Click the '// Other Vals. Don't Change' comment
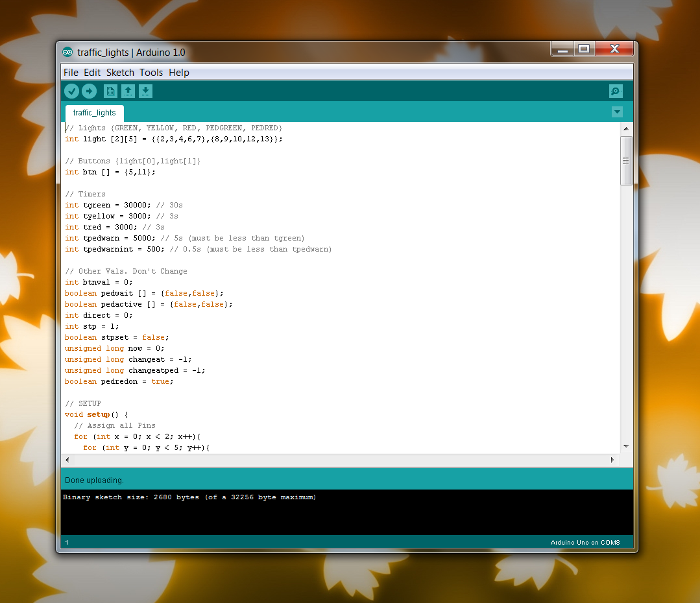Image resolution: width=700 pixels, height=603 pixels. (126, 271)
